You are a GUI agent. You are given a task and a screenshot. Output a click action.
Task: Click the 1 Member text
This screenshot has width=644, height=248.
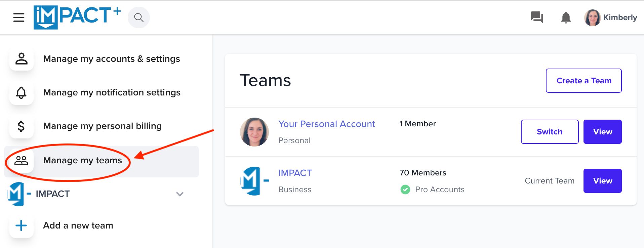(417, 124)
